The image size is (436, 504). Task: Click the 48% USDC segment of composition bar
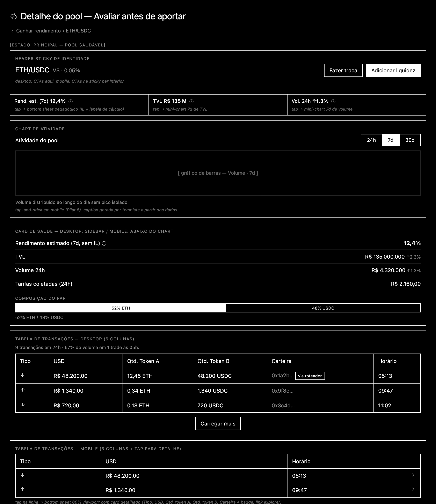coord(323,308)
